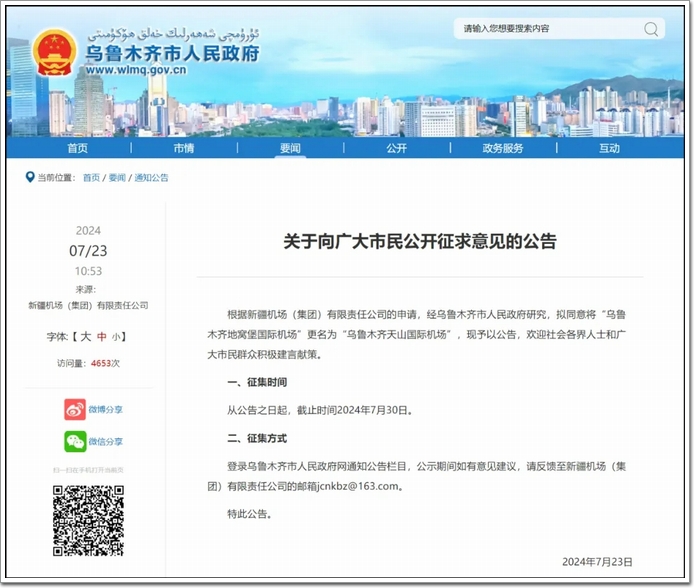Open the 公开 navigation tab

coord(396,148)
